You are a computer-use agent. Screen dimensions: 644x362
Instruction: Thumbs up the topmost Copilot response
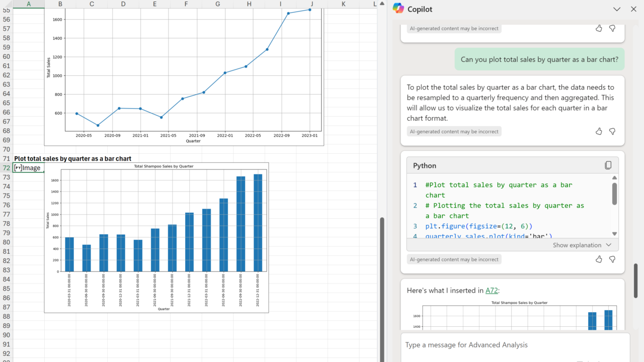pos(599,28)
